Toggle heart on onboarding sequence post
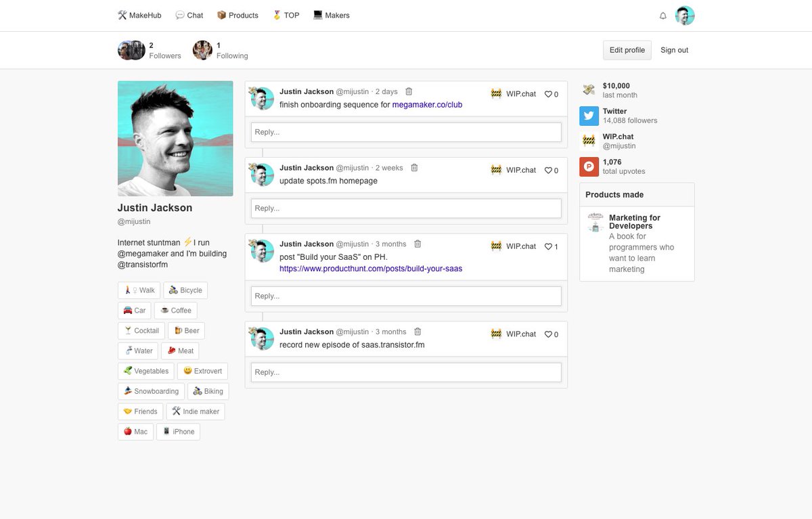Screen dimensions: 812x519 (549, 95)
